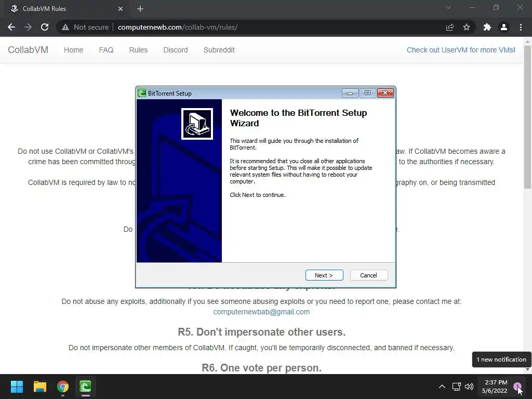The image size is (532, 399).
Task: Open network status tray icon
Action: [456, 387]
